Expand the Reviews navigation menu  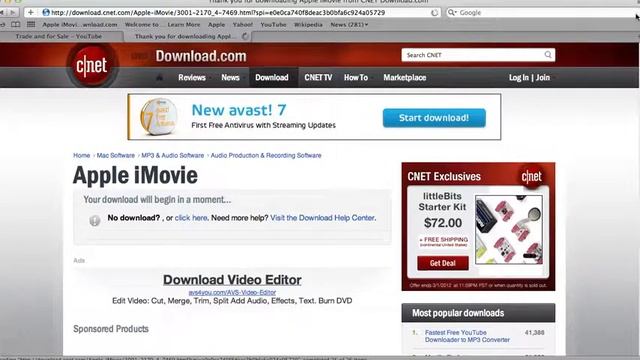(192, 77)
